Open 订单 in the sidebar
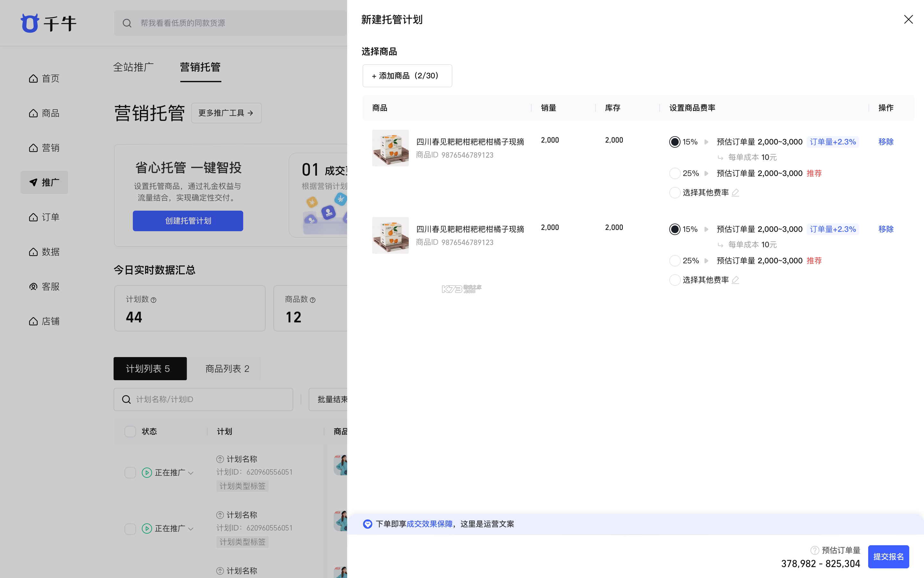924x578 pixels. click(x=44, y=217)
